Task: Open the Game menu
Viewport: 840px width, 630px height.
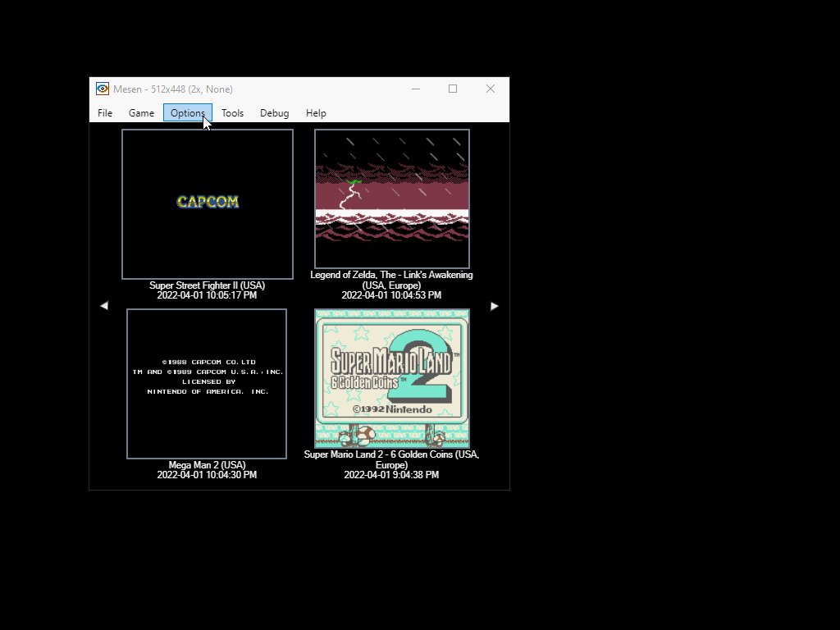Action: click(141, 113)
